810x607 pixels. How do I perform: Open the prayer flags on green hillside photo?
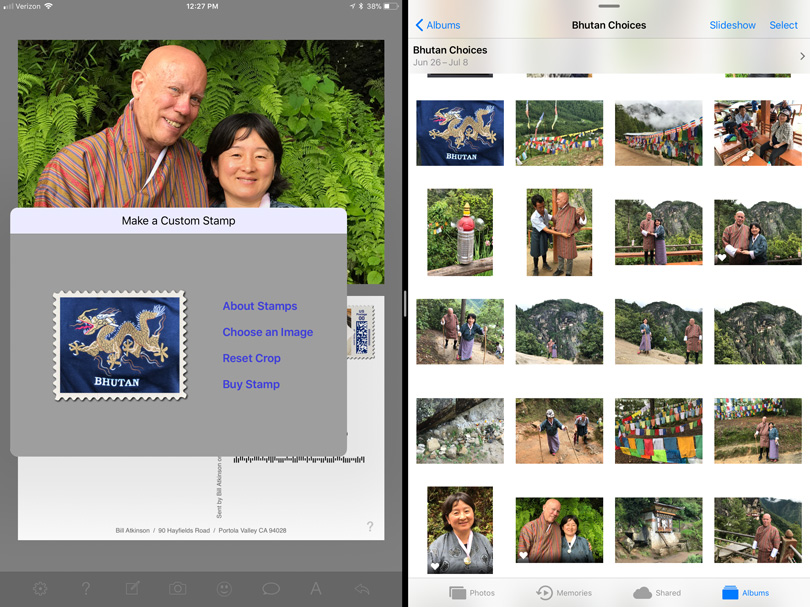pyautogui.click(x=559, y=133)
